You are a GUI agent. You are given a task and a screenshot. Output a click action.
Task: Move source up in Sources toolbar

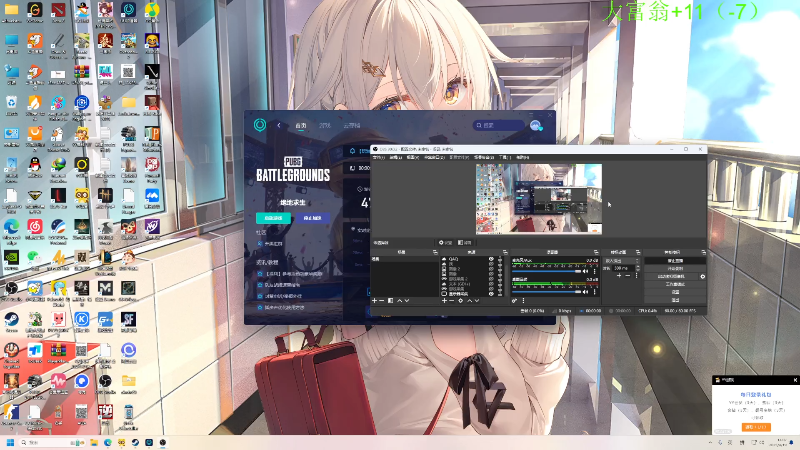click(x=469, y=301)
